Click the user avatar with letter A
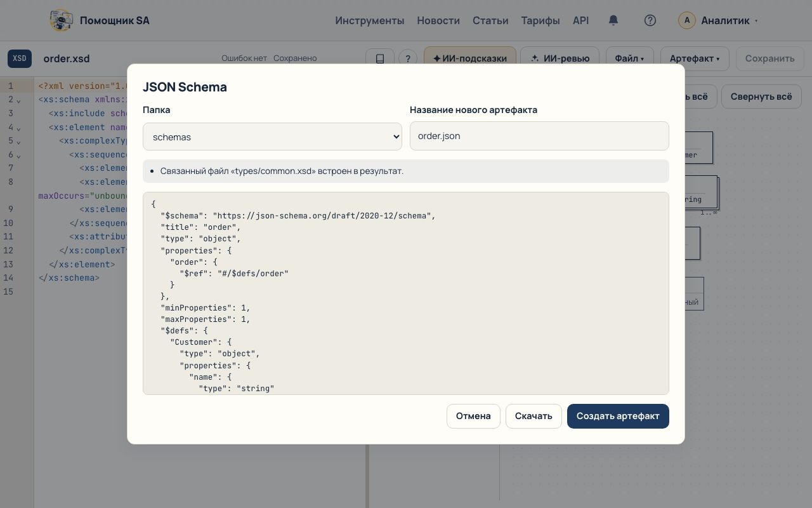 (687, 20)
